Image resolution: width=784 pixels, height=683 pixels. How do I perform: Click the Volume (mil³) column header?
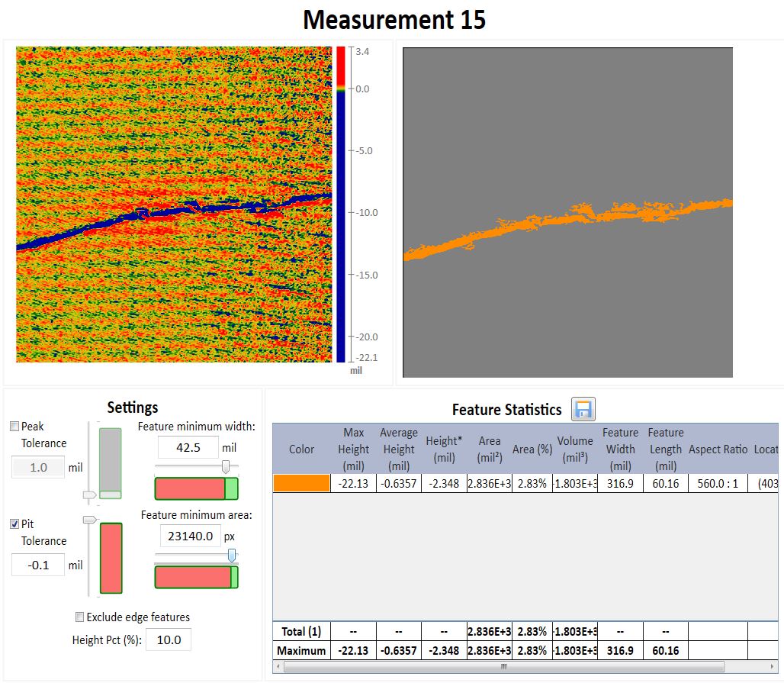click(x=575, y=449)
